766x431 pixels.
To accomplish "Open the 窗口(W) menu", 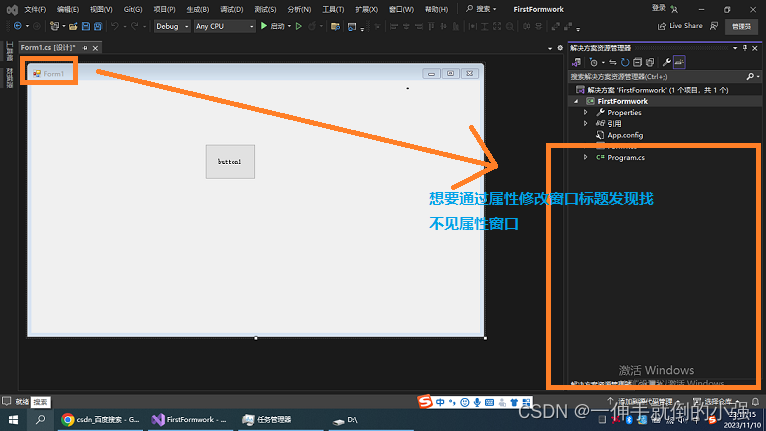I will tap(401, 9).
